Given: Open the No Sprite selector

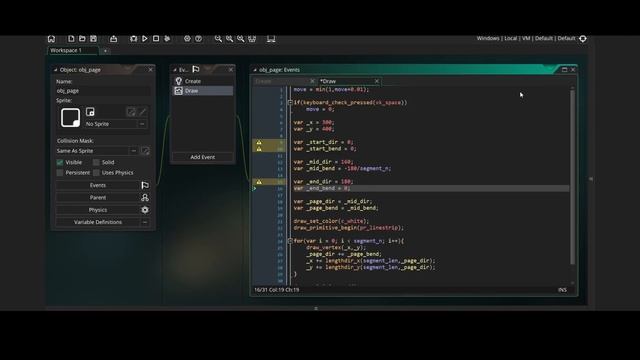Looking at the screenshot, I should tap(110, 124).
